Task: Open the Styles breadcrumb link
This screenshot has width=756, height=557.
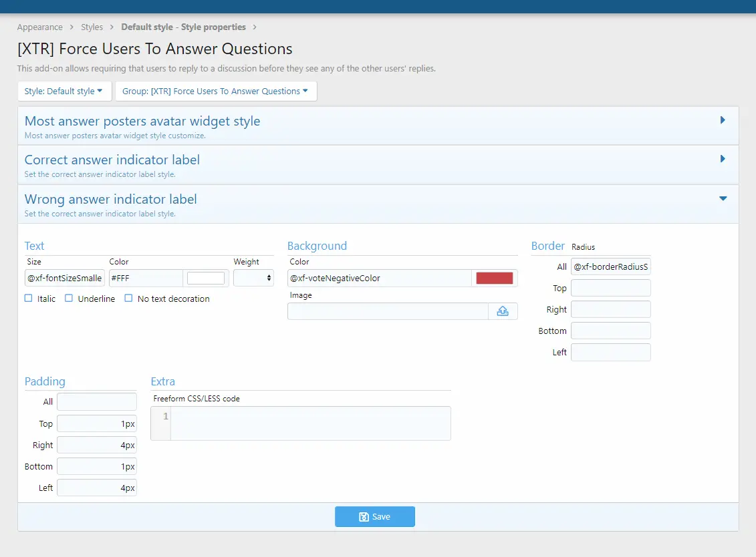Action: [x=92, y=27]
